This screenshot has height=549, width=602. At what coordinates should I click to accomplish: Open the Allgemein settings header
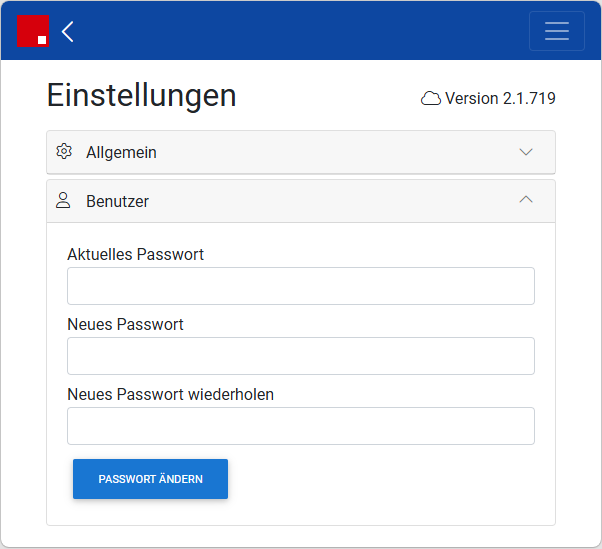[301, 152]
